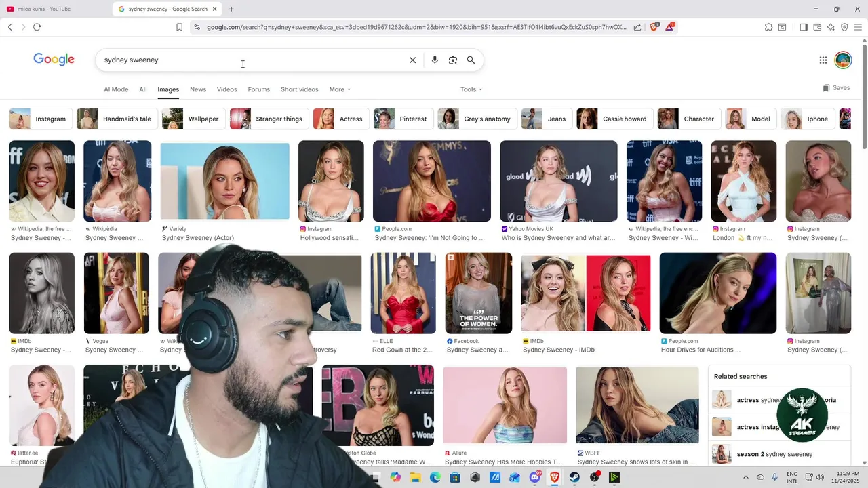Open a new browser tab with plus
The image size is (868, 488).
pyautogui.click(x=231, y=9)
